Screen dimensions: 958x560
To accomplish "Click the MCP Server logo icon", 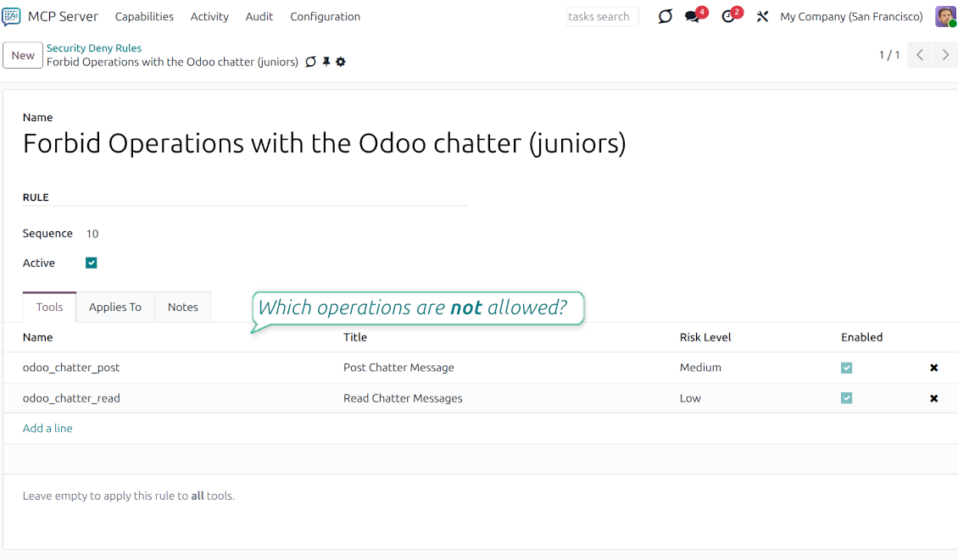I will coord(12,16).
